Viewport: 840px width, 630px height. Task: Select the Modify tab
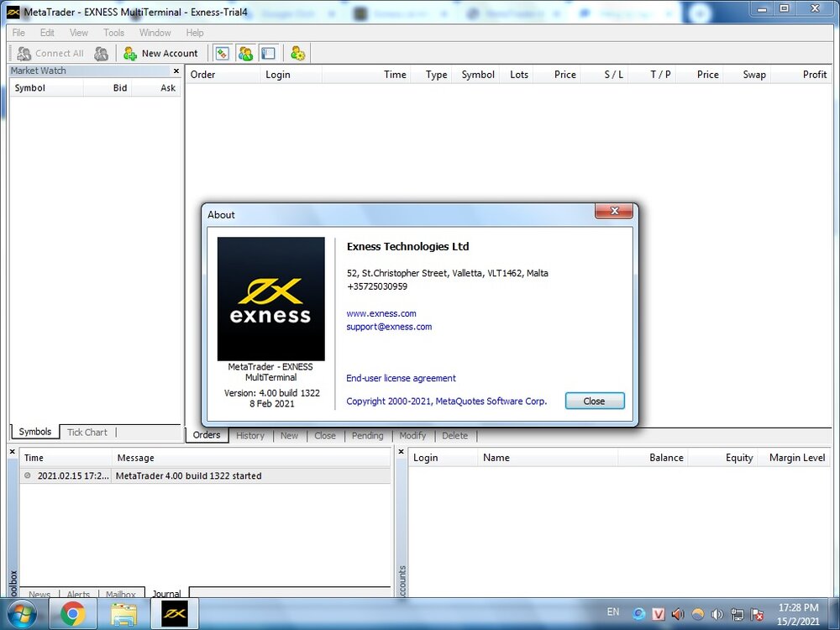pyautogui.click(x=412, y=435)
